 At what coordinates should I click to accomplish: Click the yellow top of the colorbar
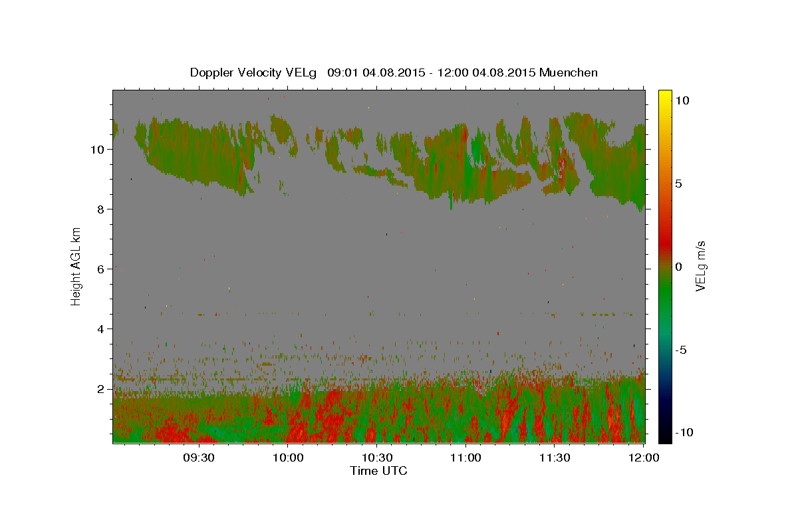coord(665,94)
